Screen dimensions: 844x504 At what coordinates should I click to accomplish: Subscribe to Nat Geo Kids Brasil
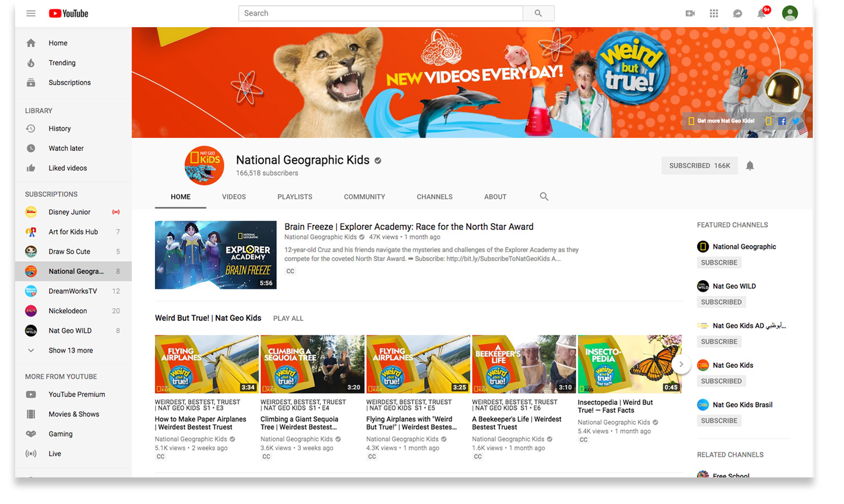pos(719,421)
